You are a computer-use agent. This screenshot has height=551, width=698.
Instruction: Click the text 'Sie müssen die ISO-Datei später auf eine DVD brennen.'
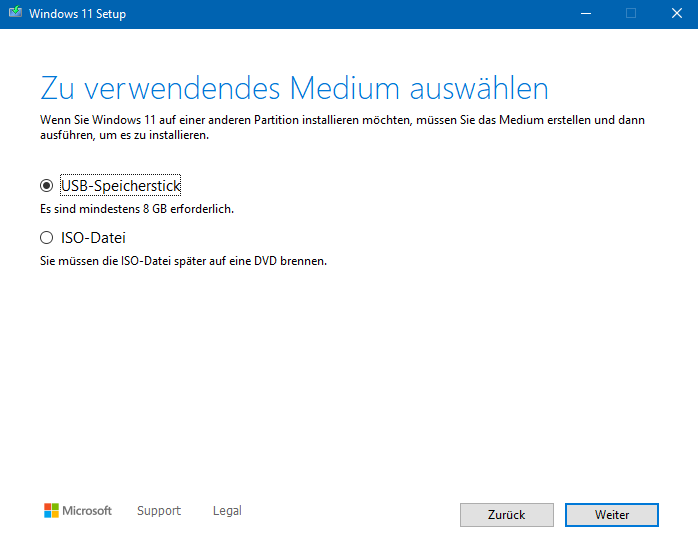[183, 261]
